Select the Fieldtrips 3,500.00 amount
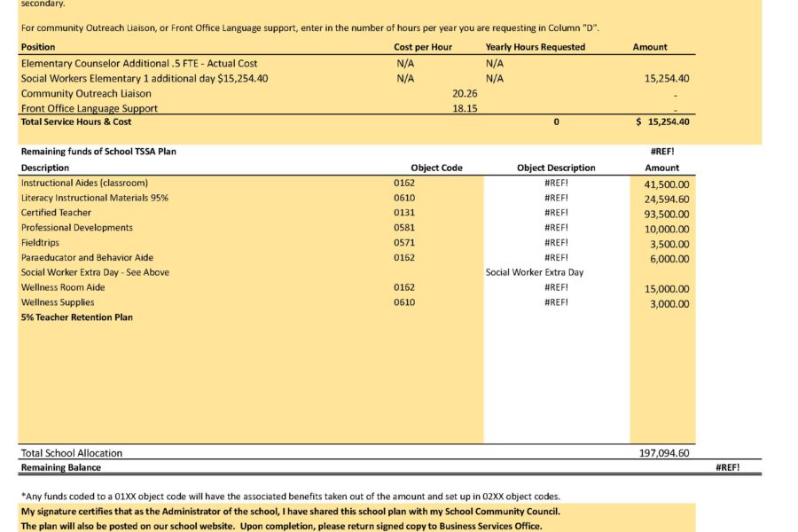 click(669, 245)
